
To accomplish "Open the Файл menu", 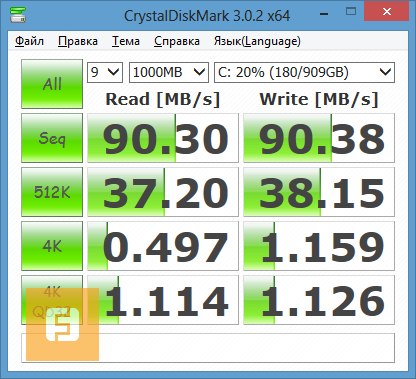I will pyautogui.click(x=29, y=41).
